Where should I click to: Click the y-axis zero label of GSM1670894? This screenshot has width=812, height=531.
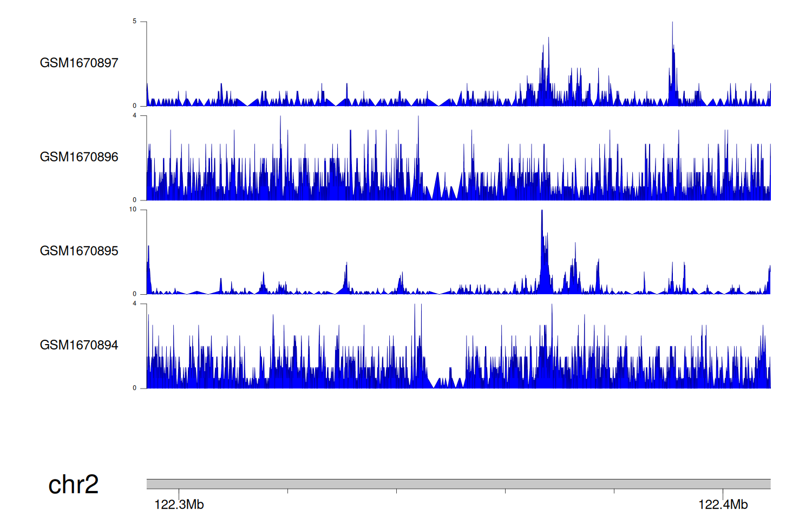[135, 388]
